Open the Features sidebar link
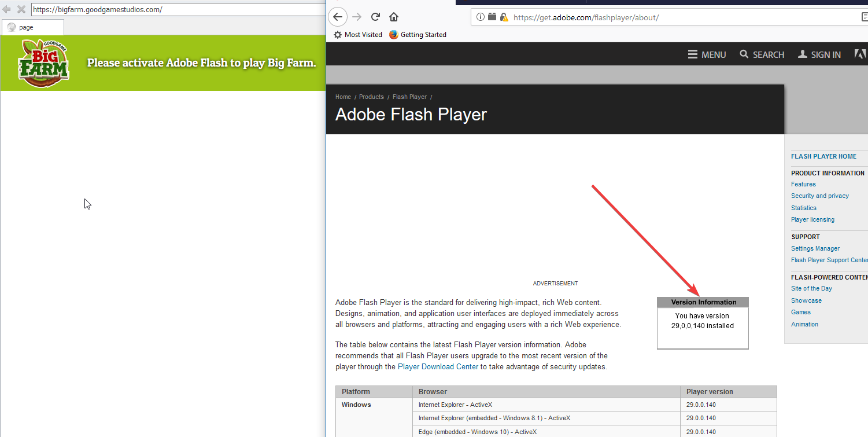The width and height of the screenshot is (868, 437). click(x=803, y=184)
